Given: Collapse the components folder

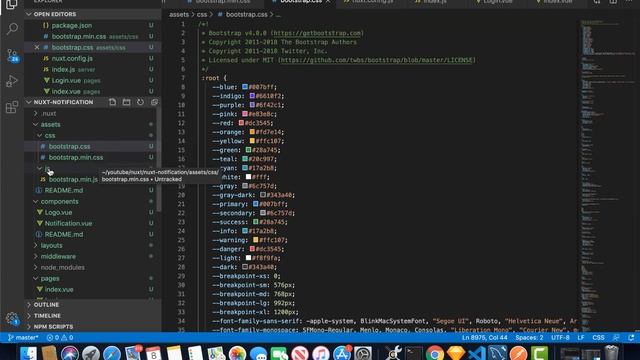Looking at the screenshot, I should (x=59, y=201).
